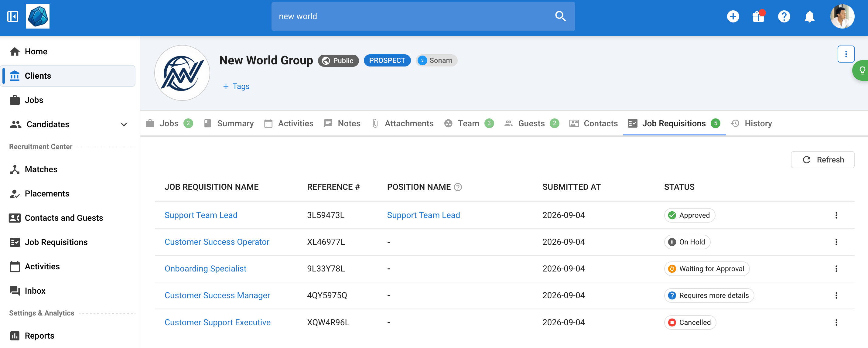868x348 pixels.
Task: Click the green lightbulb tips icon
Action: point(862,70)
